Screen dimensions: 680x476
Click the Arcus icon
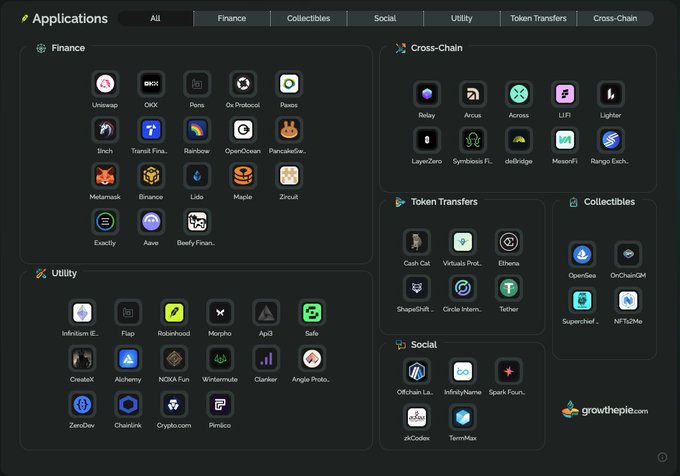tap(473, 94)
